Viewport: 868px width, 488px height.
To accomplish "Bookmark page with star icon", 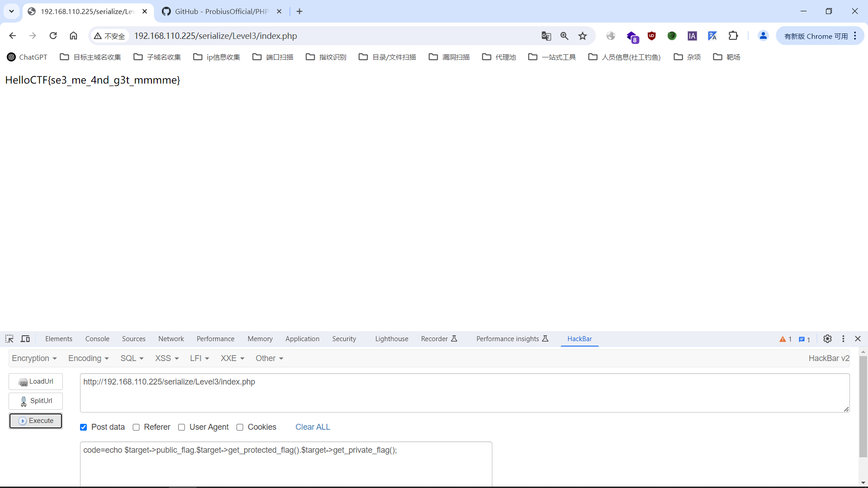I will coord(583,36).
